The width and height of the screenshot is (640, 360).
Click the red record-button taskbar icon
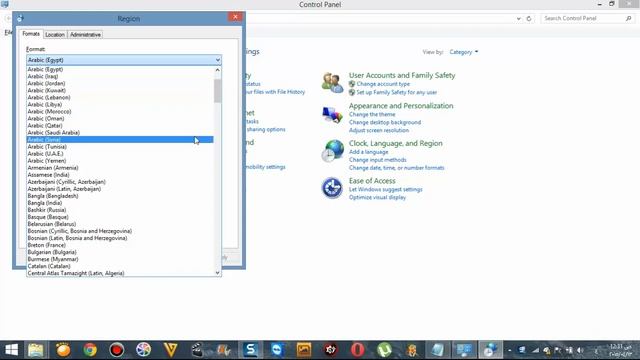[117, 350]
